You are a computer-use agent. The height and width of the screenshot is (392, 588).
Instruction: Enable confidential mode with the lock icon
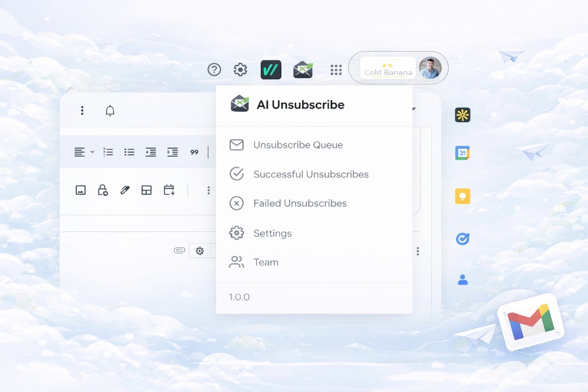103,190
